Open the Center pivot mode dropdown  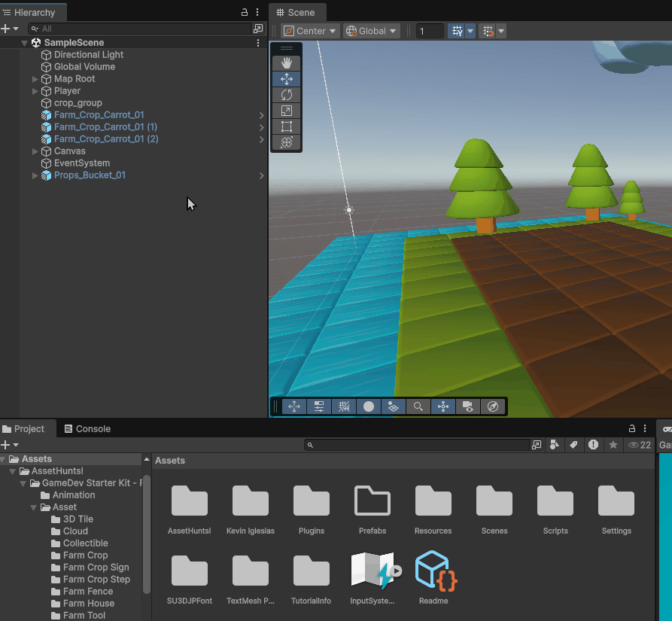click(x=310, y=31)
